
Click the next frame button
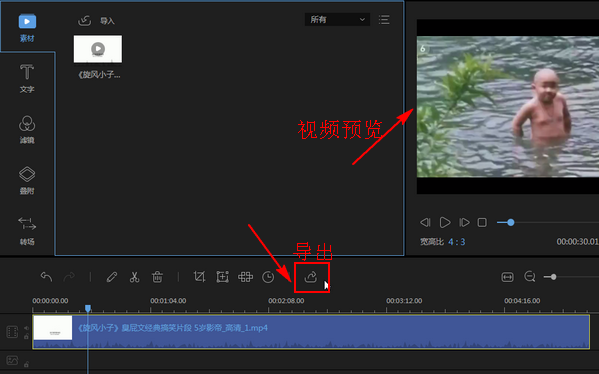pyautogui.click(x=464, y=222)
